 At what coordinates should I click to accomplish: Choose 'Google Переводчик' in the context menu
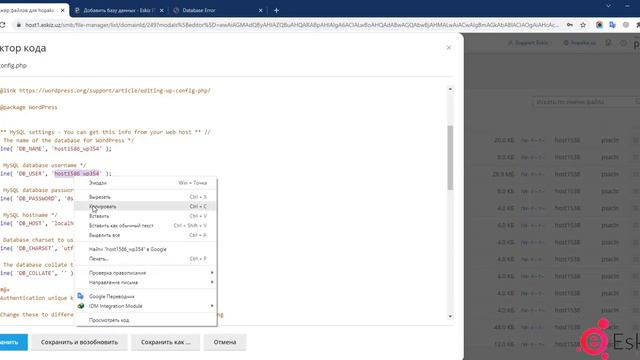147,296
